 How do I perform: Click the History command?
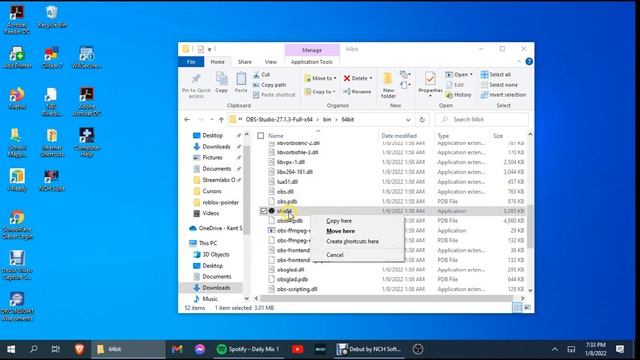(x=458, y=95)
